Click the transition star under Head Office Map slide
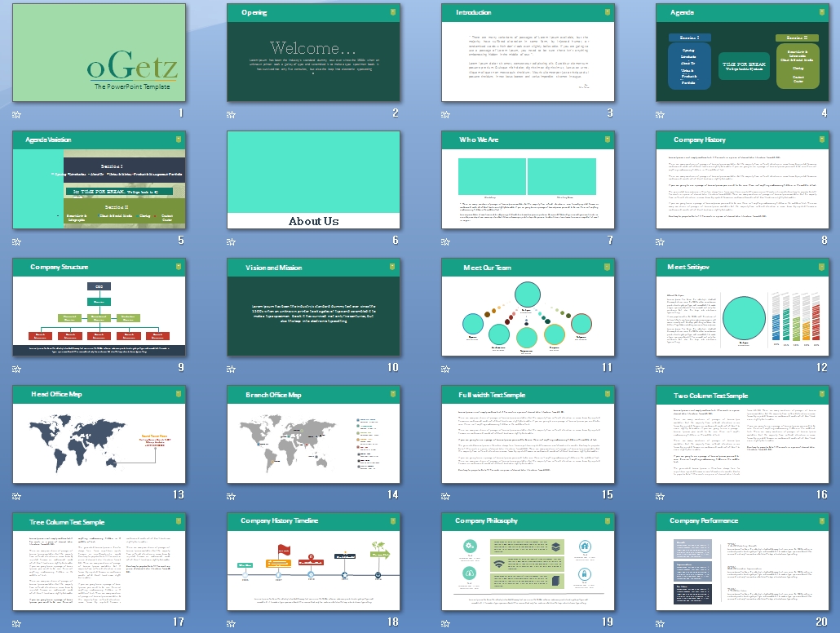 [16, 497]
